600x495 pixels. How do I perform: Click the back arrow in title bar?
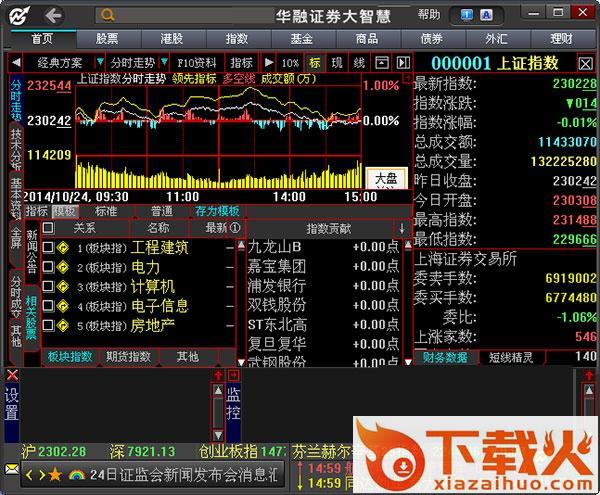pyautogui.click(x=53, y=16)
